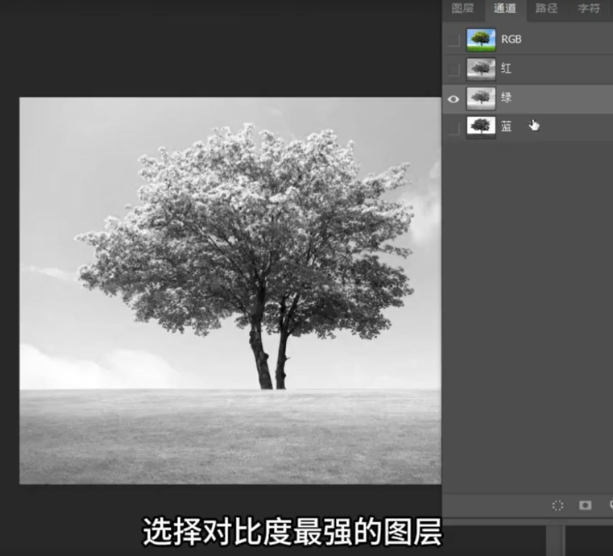This screenshot has height=556, width=613.
Task: Click the 红 channel thumbnail
Action: 481,69
